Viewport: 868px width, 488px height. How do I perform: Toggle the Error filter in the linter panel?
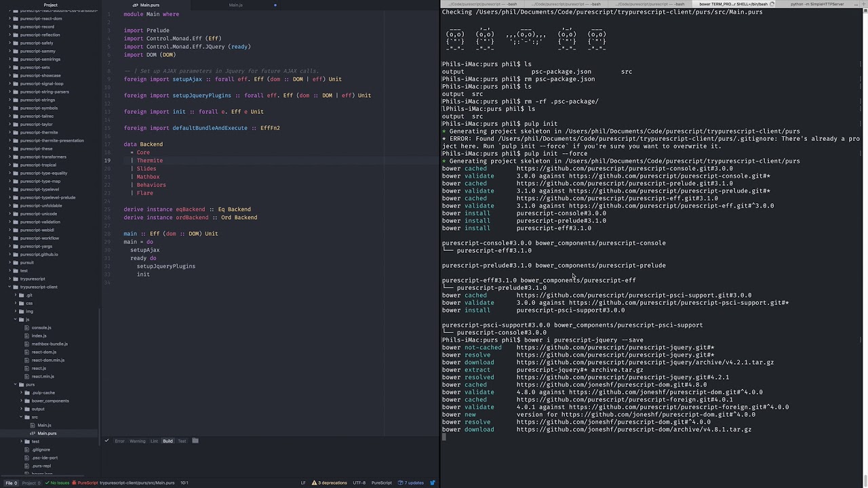point(119,441)
